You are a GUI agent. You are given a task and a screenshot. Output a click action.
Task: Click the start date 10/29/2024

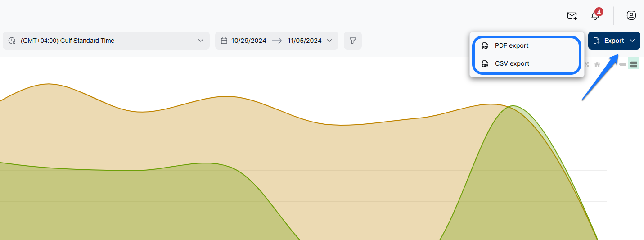pos(248,41)
